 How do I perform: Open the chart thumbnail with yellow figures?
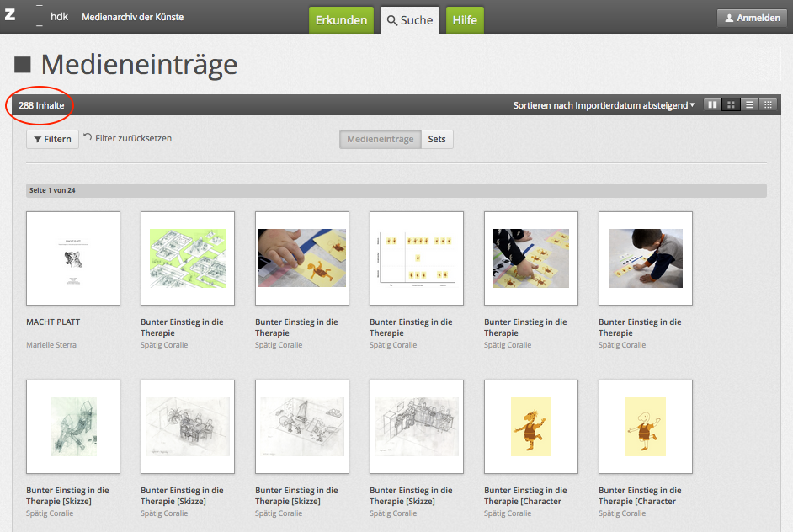point(417,258)
